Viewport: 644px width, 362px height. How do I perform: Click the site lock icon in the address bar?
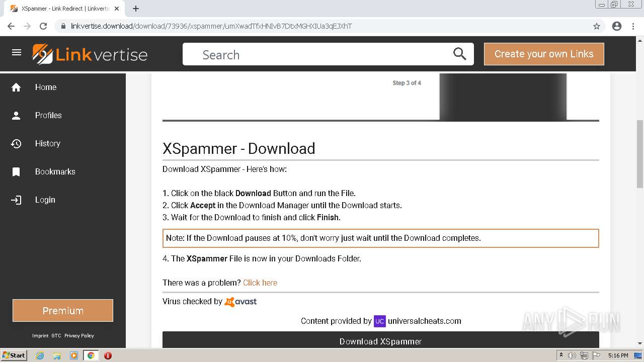pyautogui.click(x=63, y=26)
